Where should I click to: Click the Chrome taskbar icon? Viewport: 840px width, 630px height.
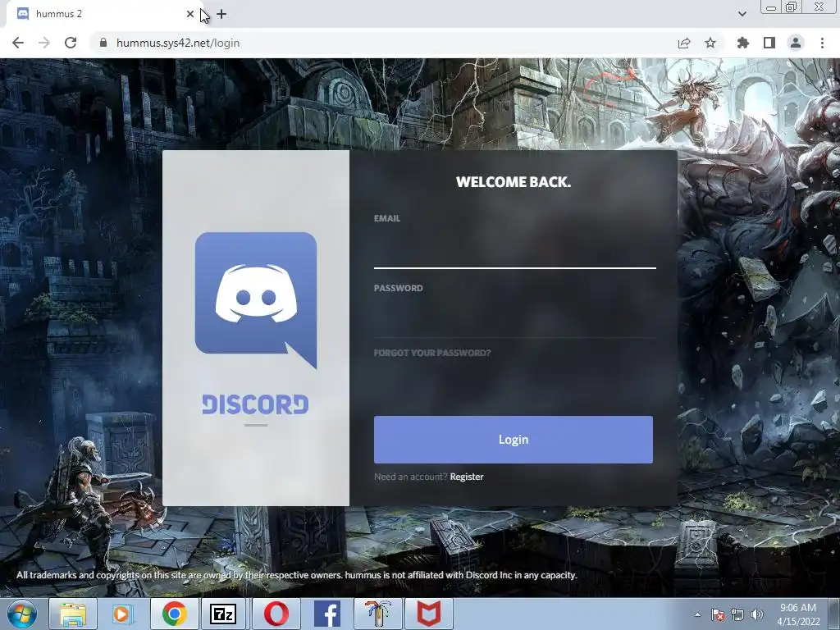point(175,614)
